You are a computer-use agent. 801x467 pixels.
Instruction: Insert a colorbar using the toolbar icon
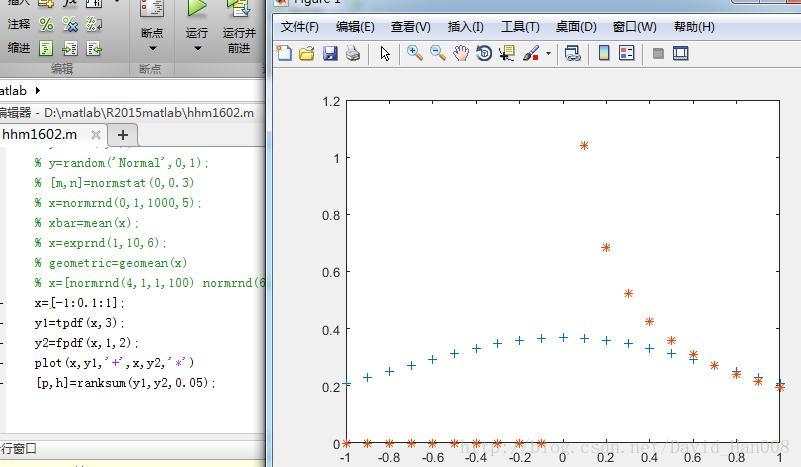(604, 53)
